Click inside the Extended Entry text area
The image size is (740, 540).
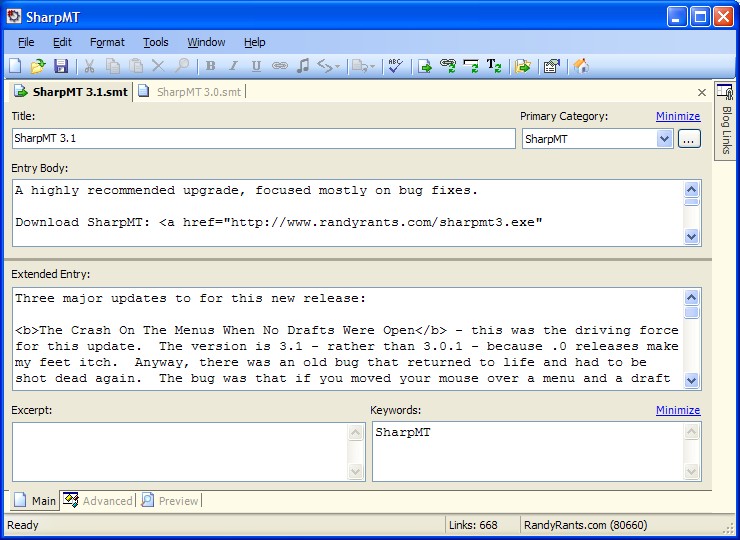coord(348,339)
